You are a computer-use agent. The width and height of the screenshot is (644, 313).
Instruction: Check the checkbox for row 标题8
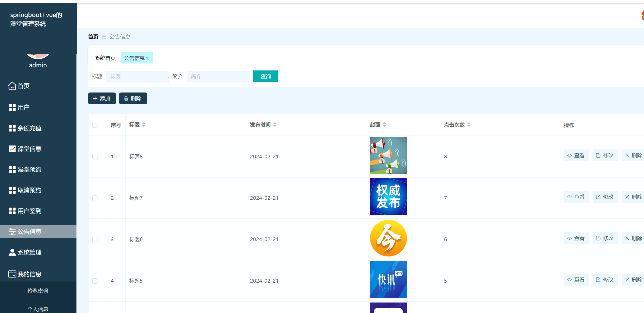[x=95, y=156]
